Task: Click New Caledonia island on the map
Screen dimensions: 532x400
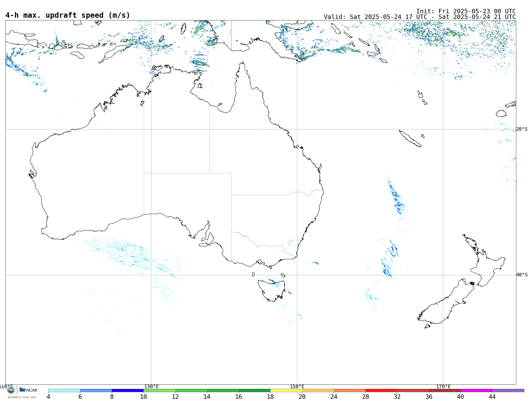Action: tap(410, 139)
